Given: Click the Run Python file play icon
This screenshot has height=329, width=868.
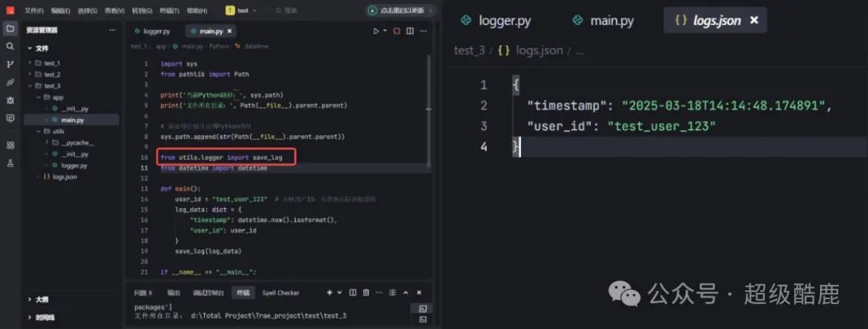Looking at the screenshot, I should (x=375, y=31).
